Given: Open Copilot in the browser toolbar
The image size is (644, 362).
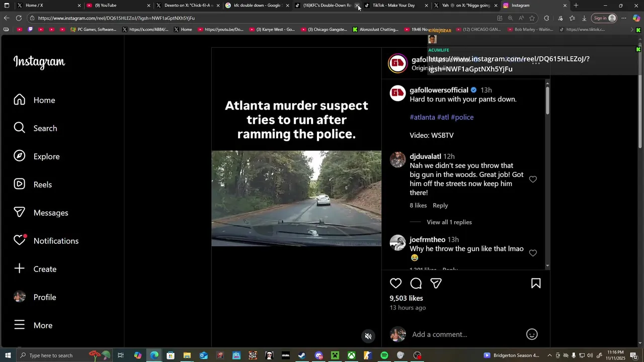Looking at the screenshot, I should (636, 18).
